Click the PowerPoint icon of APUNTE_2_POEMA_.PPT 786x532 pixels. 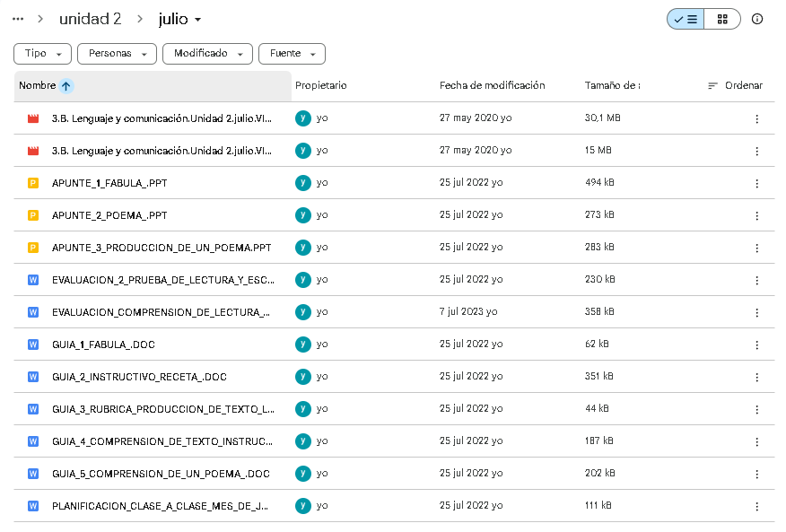pyautogui.click(x=33, y=215)
